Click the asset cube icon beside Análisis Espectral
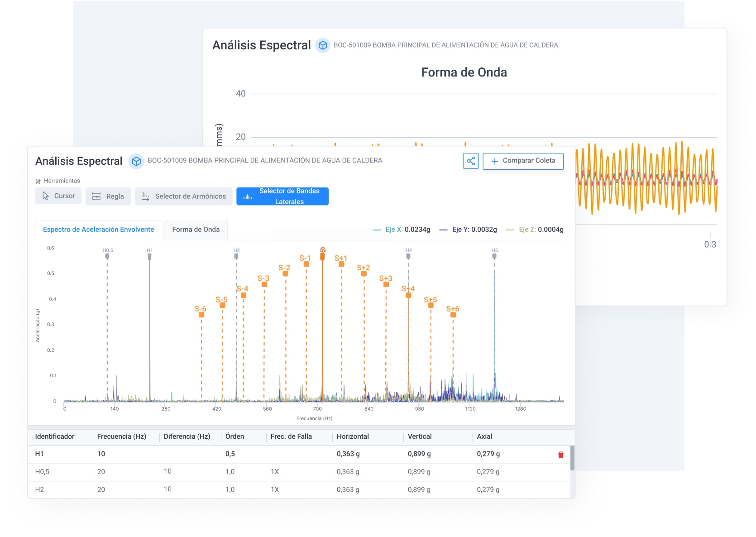 (136, 161)
